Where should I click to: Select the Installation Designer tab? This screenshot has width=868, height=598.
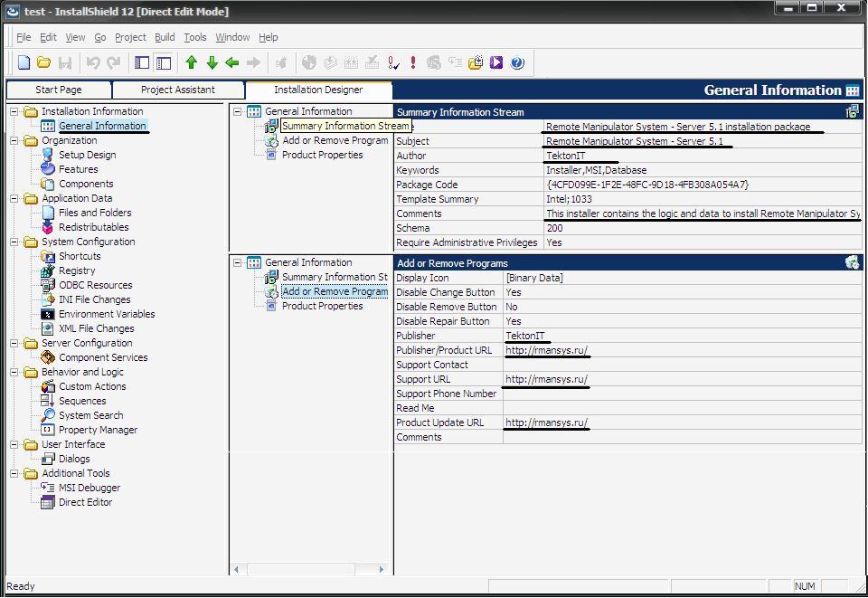pyautogui.click(x=318, y=90)
